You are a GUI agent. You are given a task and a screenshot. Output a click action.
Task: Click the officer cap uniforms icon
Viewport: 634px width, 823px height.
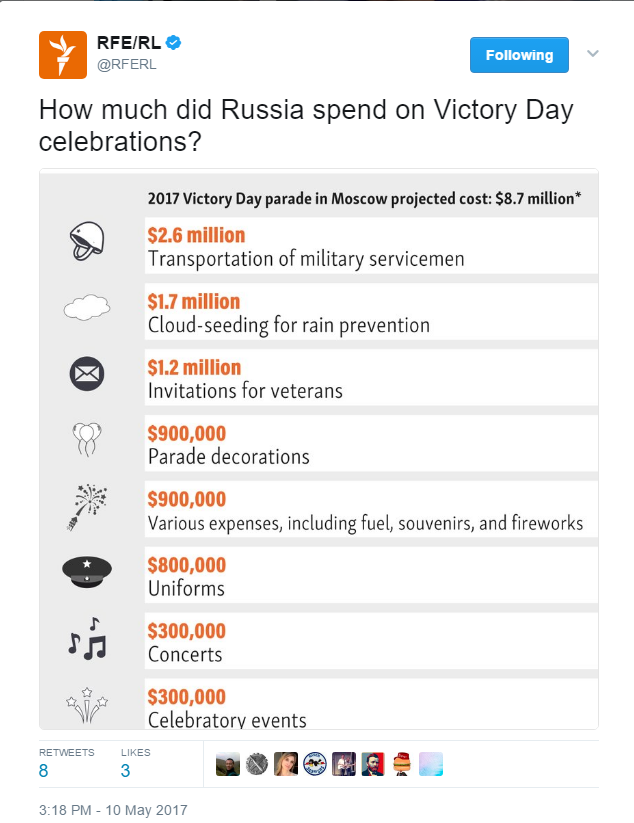tap(87, 571)
